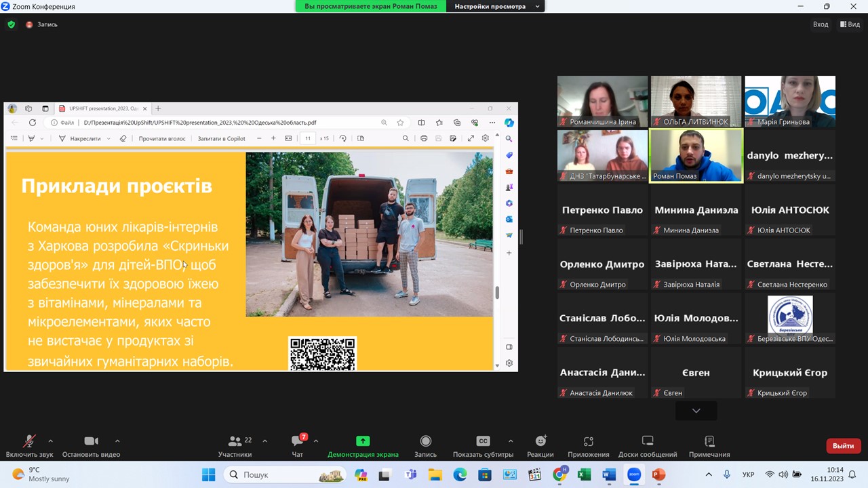This screenshot has height=488, width=868.
Task: Click Share Screen (Демонстрация экрана)
Action: [x=363, y=445]
